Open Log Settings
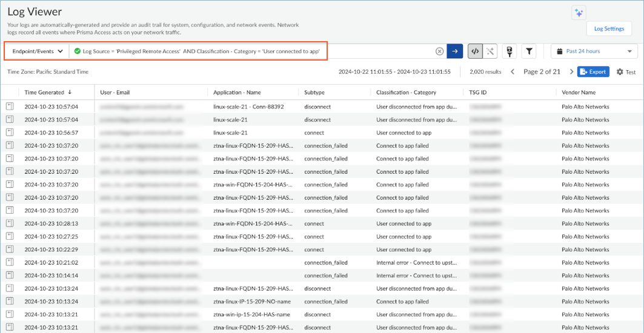The image size is (644, 333). (x=609, y=28)
